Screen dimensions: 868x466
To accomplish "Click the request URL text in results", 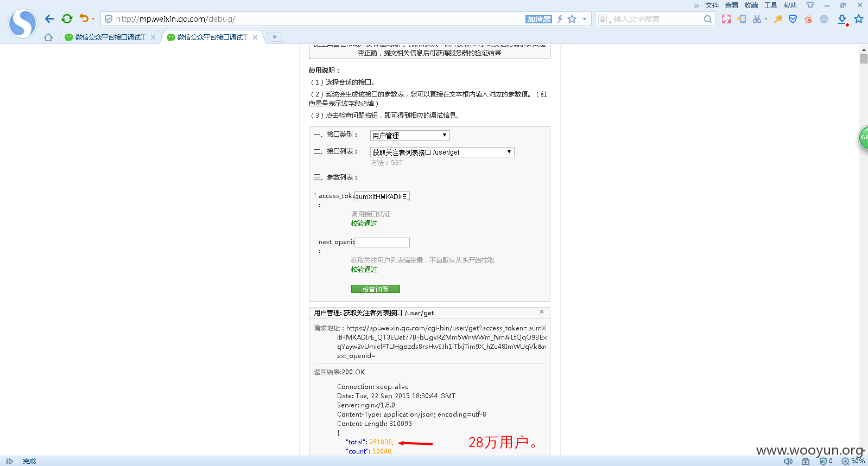I will coord(441,342).
